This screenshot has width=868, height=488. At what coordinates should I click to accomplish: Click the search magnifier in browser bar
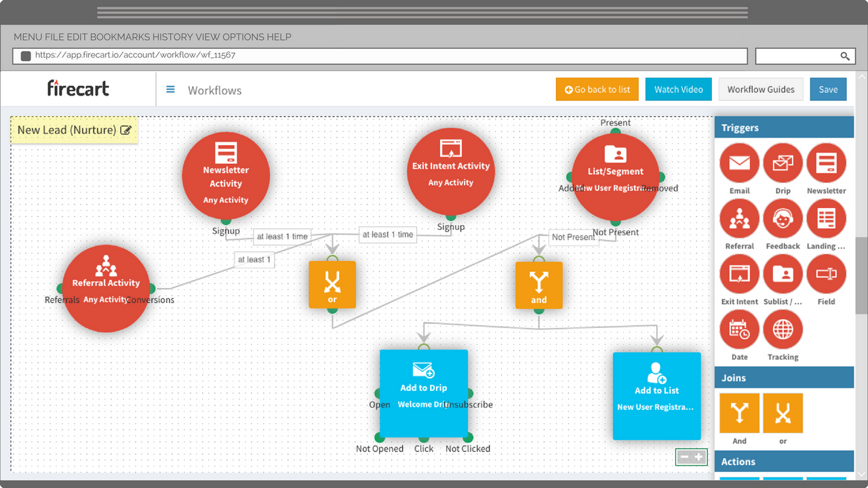pos(845,56)
